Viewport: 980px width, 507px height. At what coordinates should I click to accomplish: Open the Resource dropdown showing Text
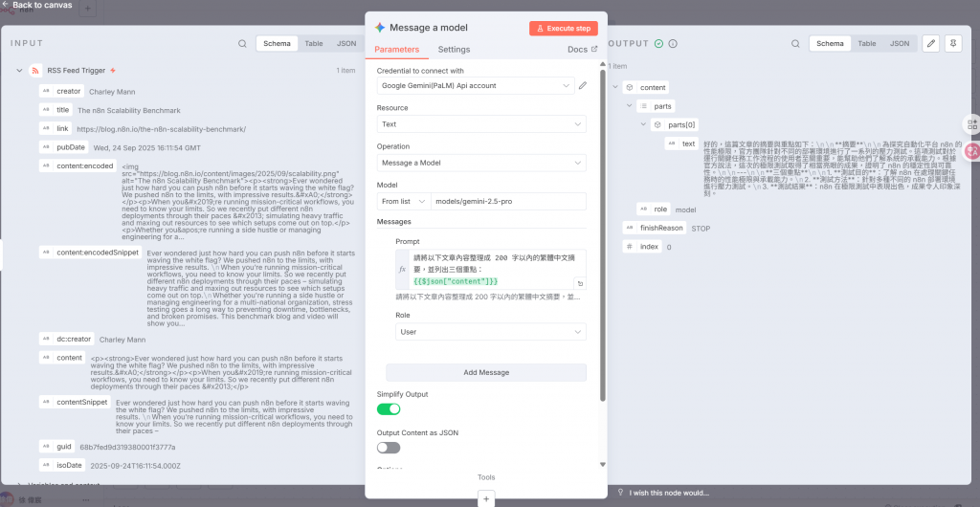point(481,123)
